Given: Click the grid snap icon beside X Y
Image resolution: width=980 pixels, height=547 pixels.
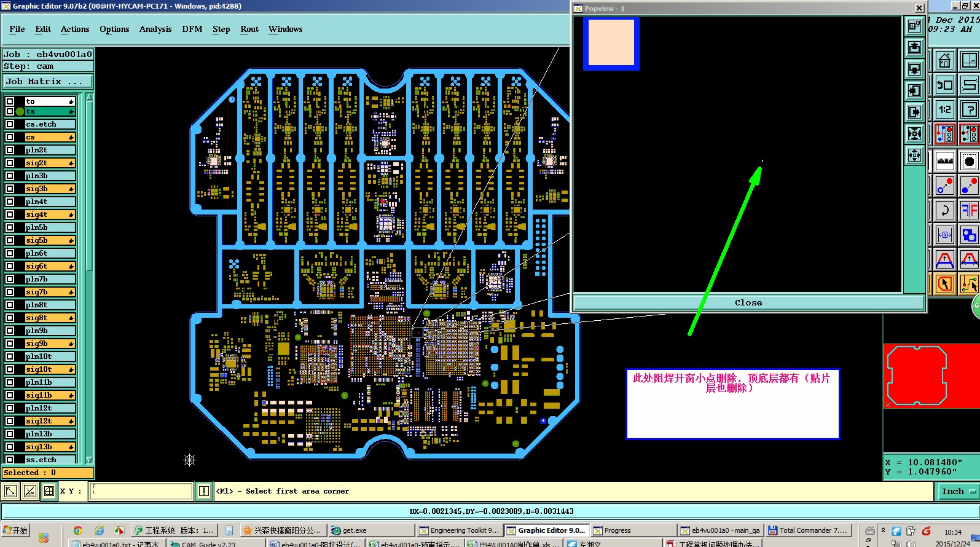Looking at the screenshot, I should 49,491.
